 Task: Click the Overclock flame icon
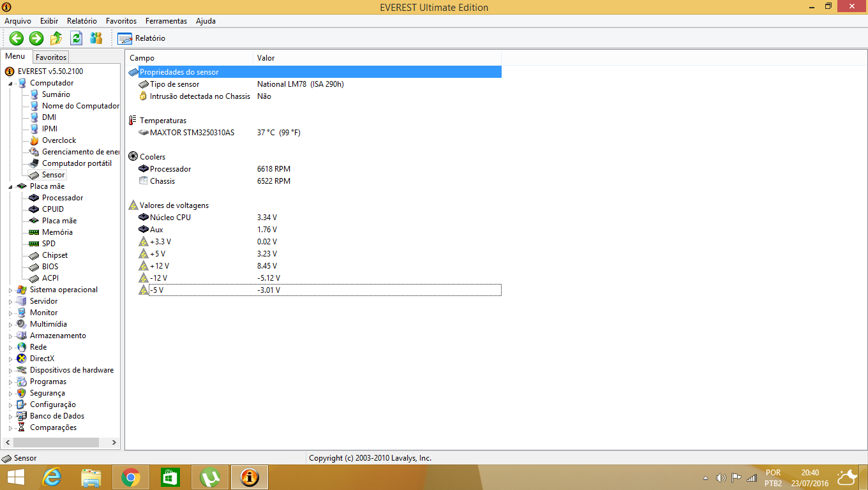click(34, 140)
